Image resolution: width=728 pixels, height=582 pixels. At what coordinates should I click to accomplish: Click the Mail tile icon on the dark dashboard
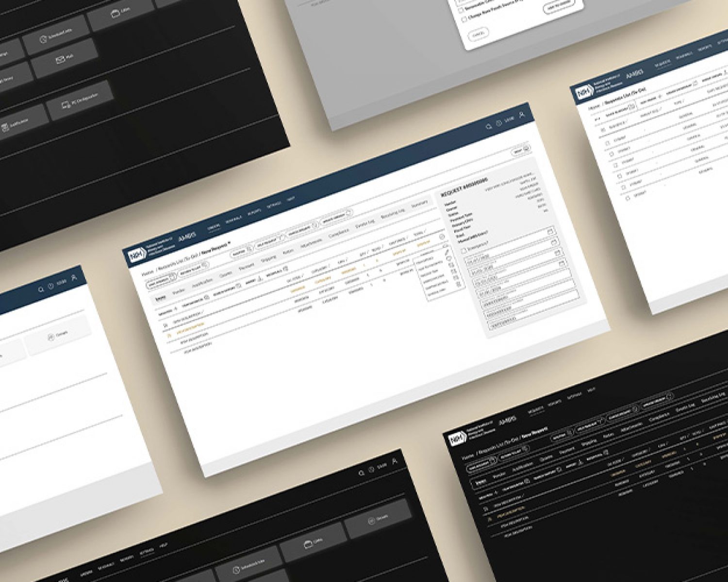tap(64, 59)
